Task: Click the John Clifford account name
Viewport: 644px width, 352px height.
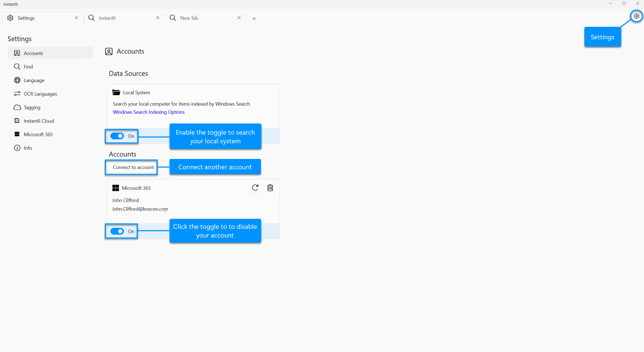Action: (125, 200)
